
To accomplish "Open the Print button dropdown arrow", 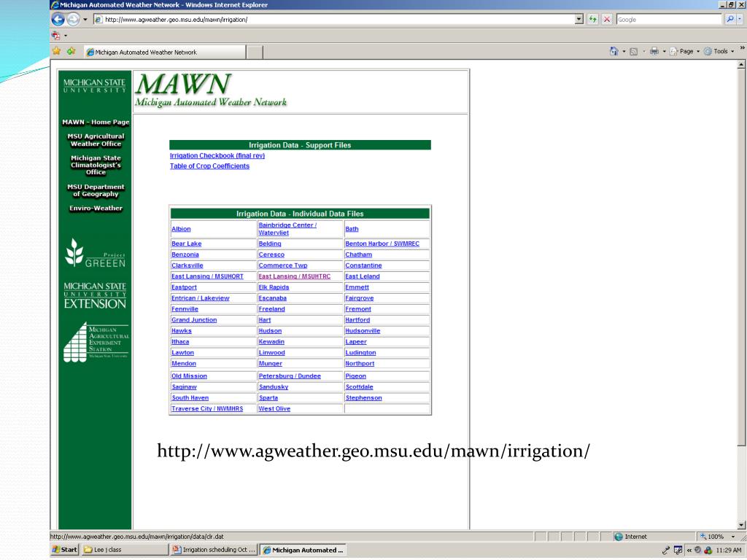I will point(664,52).
